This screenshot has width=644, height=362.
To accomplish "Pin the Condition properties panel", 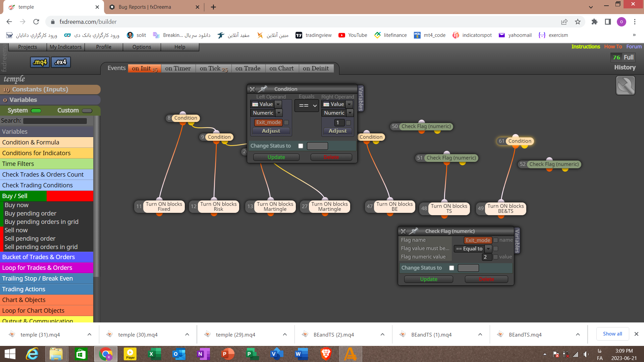I will point(263,89).
